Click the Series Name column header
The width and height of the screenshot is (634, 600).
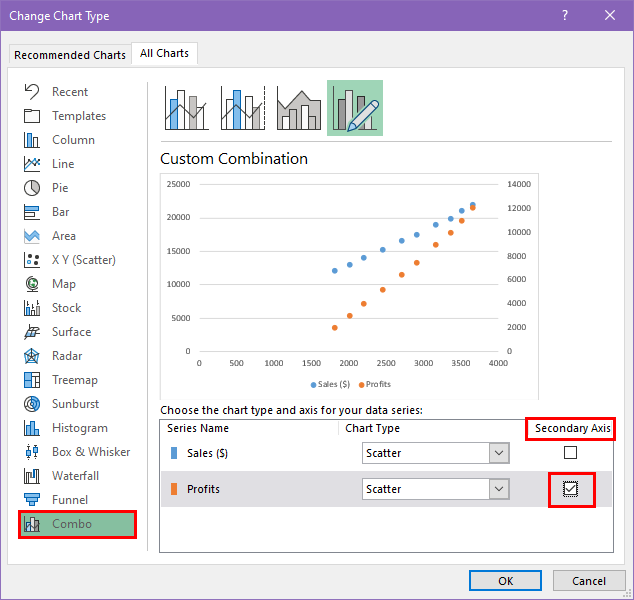(198, 428)
